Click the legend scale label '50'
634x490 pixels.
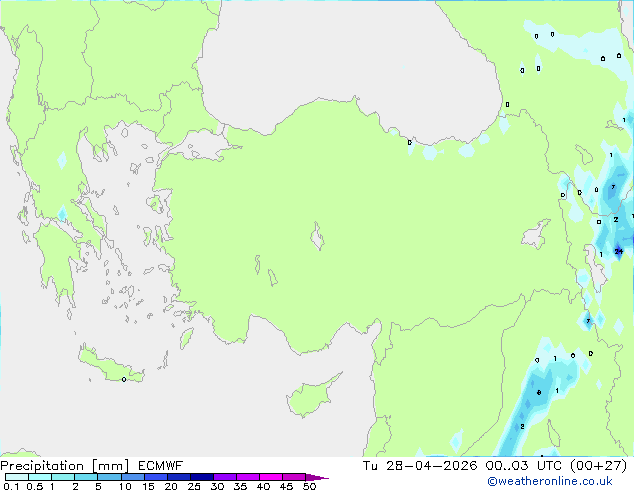[x=309, y=486]
